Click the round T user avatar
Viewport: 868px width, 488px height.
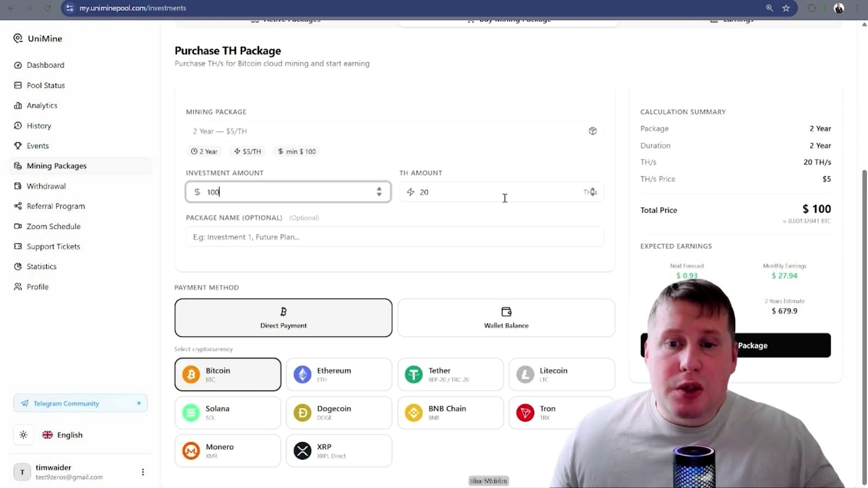22,472
